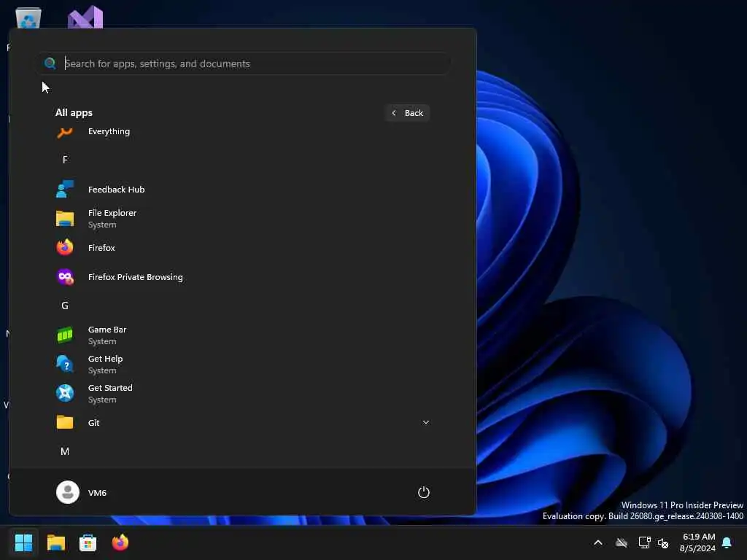Select the Get Started label
The width and height of the screenshot is (747, 560).
click(110, 388)
